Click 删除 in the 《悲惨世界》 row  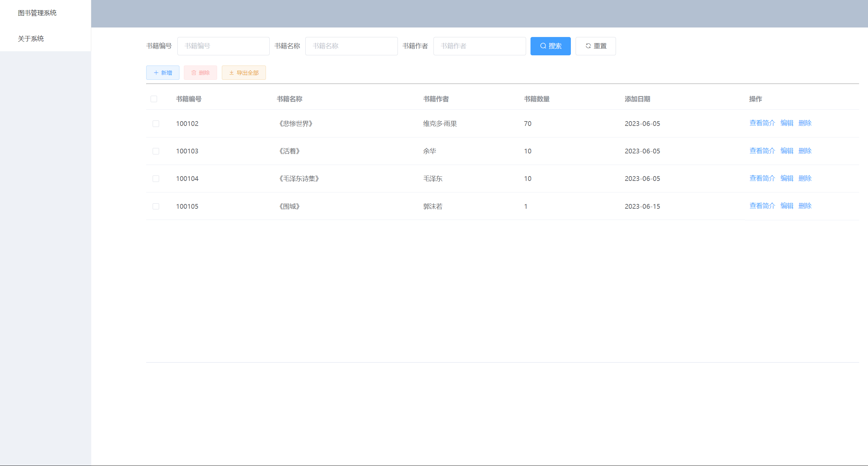[805, 123]
